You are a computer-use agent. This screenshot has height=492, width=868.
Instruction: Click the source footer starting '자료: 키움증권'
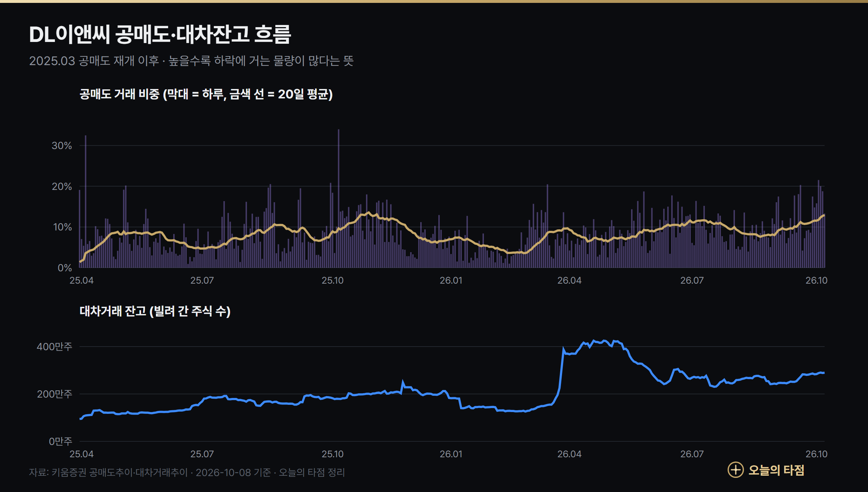[x=187, y=472]
